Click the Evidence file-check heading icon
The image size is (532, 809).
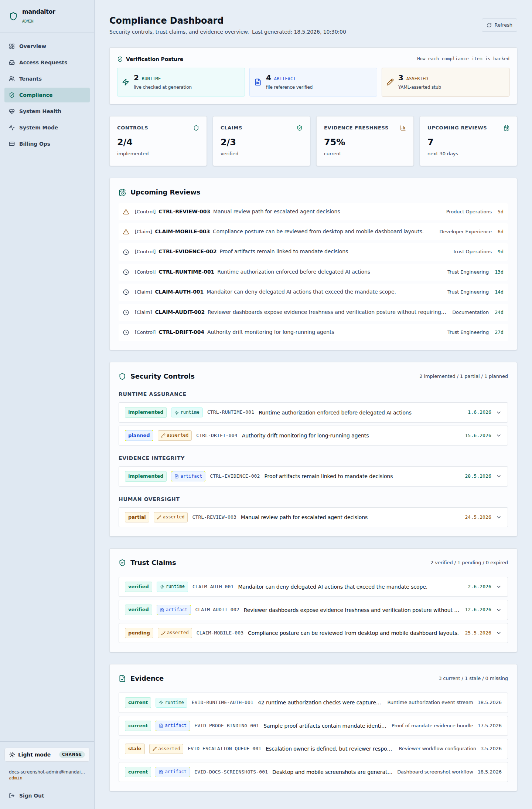pos(122,678)
